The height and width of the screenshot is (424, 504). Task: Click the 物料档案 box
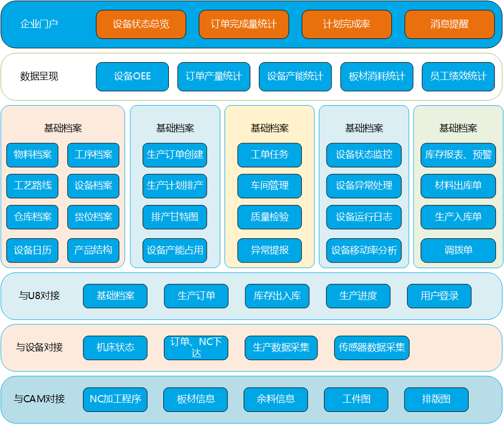(x=32, y=155)
